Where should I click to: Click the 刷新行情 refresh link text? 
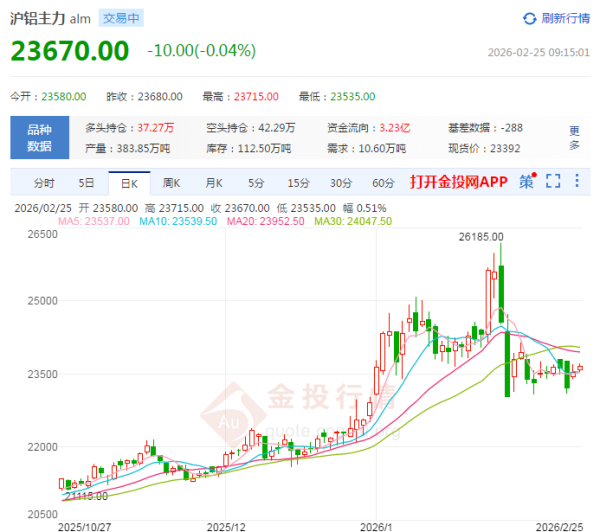(x=565, y=18)
